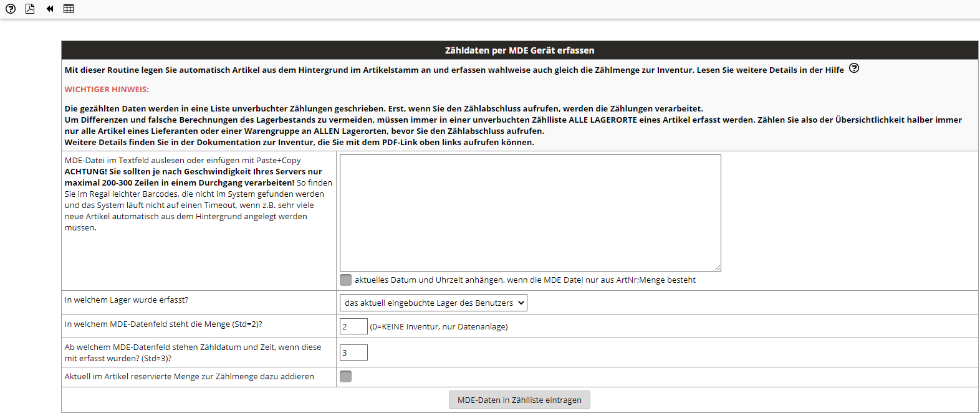This screenshot has width=980, height=416.
Task: Click 'Aktuell im Artikel reservierte Menge' label
Action: pos(189,377)
